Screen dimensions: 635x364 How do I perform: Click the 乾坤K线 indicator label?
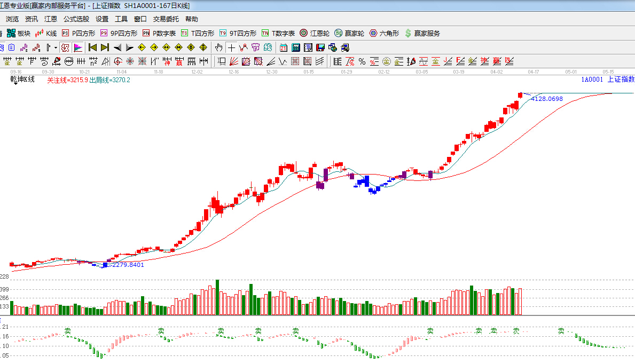pos(22,80)
